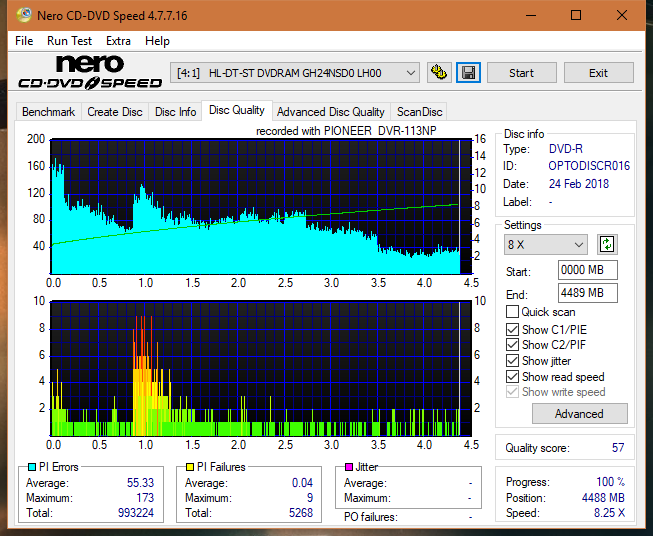Click inside the PI Failures graph

click(261, 368)
